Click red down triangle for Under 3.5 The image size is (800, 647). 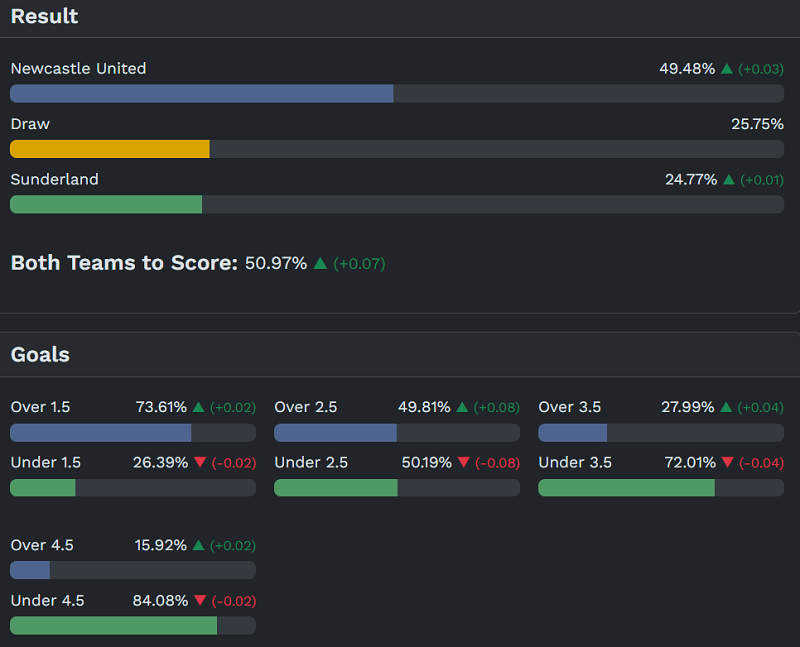pos(727,463)
